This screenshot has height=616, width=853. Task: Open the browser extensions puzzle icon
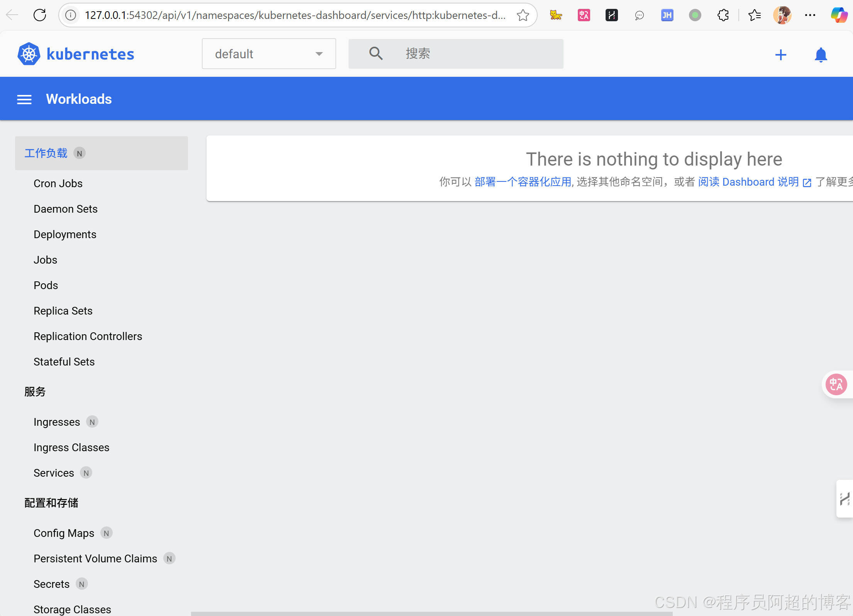[x=723, y=15]
